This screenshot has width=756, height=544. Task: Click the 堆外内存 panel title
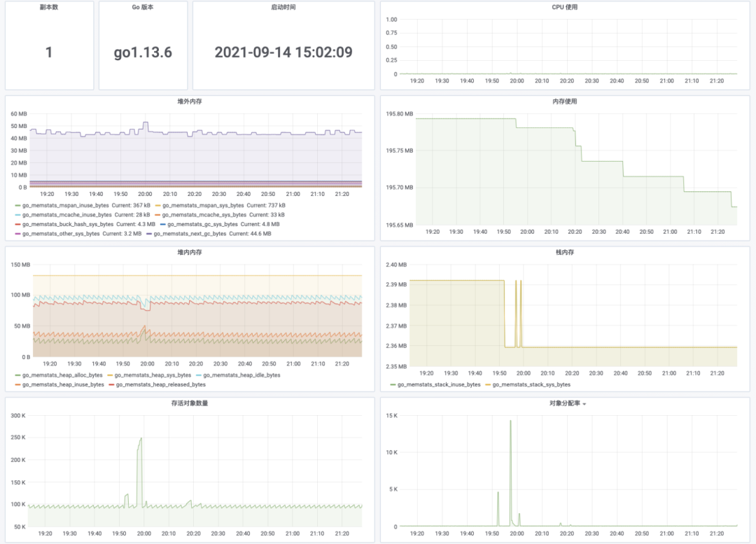tap(190, 102)
